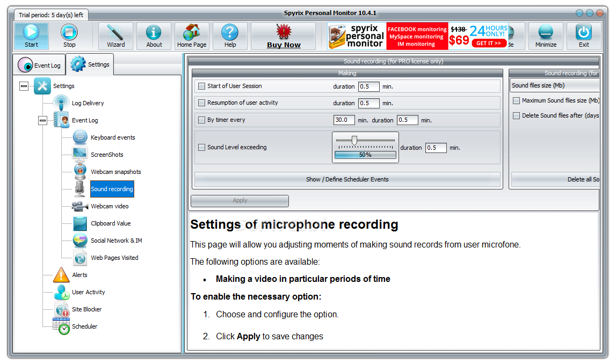616x364 pixels.
Task: Switch to the Event Log tab
Action: [40, 65]
